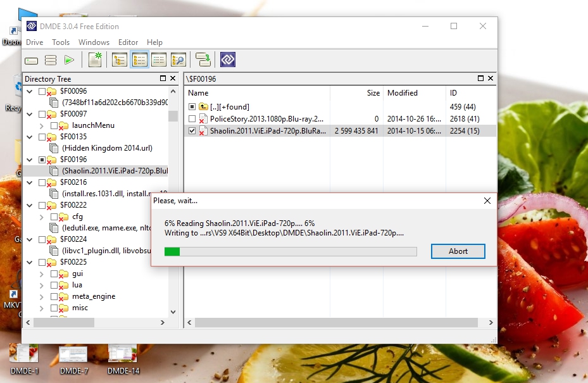Maximize the Directory Tree panel
The image size is (588, 383).
click(x=163, y=78)
